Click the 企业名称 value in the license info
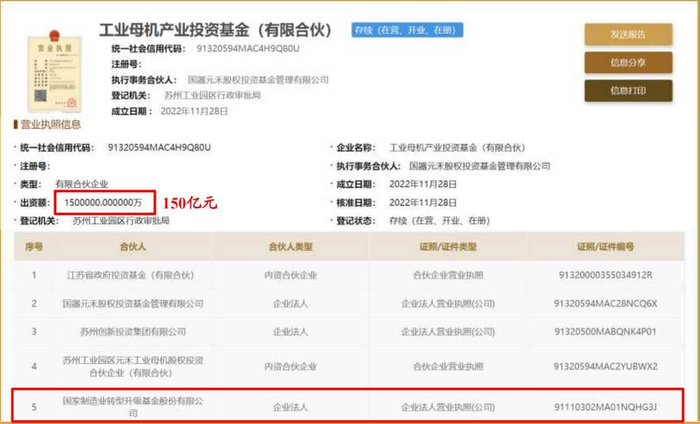The height and width of the screenshot is (424, 700). 458,148
